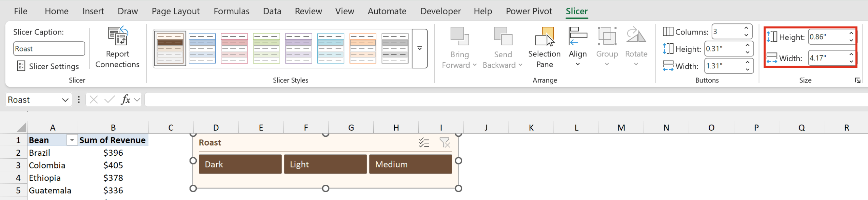Decrease the button Columns count
This screenshot has height=200, width=868.
(x=746, y=35)
